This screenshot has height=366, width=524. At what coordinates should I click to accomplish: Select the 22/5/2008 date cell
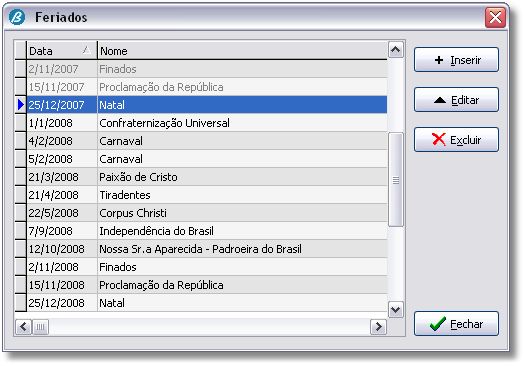[62, 213]
